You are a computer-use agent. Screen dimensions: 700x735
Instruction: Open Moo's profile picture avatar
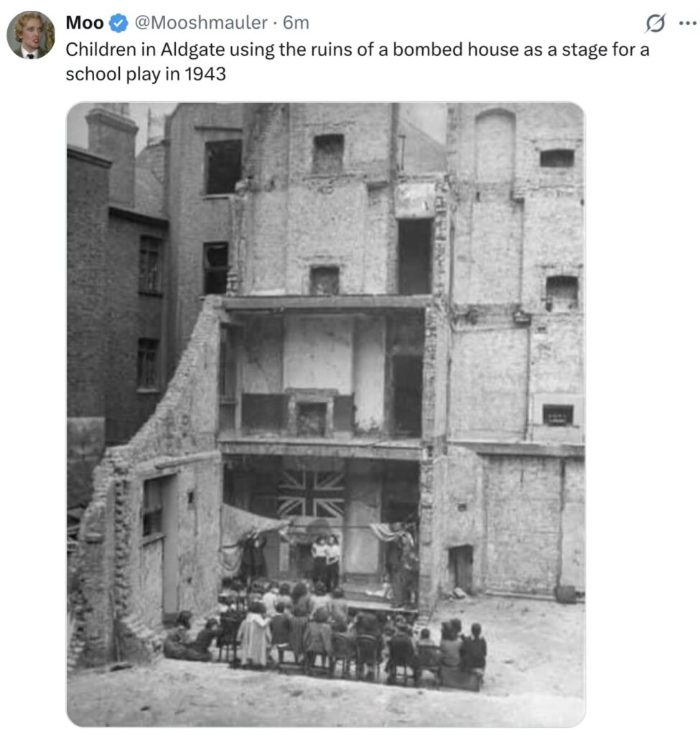[x=30, y=34]
